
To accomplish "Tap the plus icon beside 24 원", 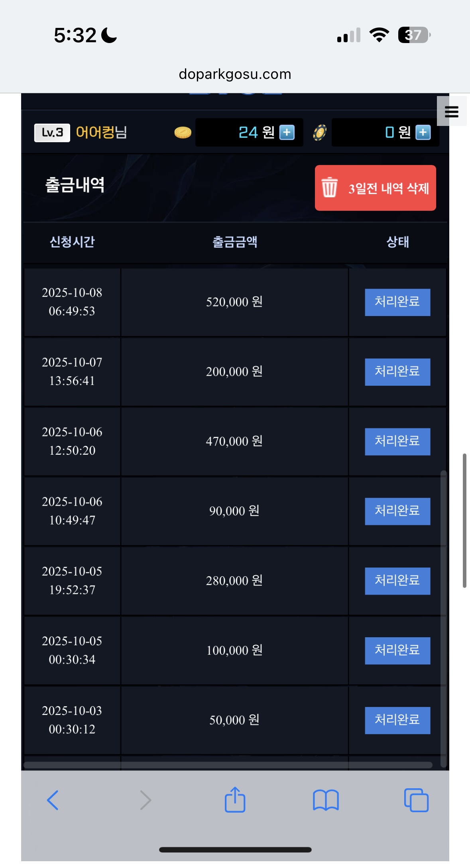I will (x=287, y=132).
